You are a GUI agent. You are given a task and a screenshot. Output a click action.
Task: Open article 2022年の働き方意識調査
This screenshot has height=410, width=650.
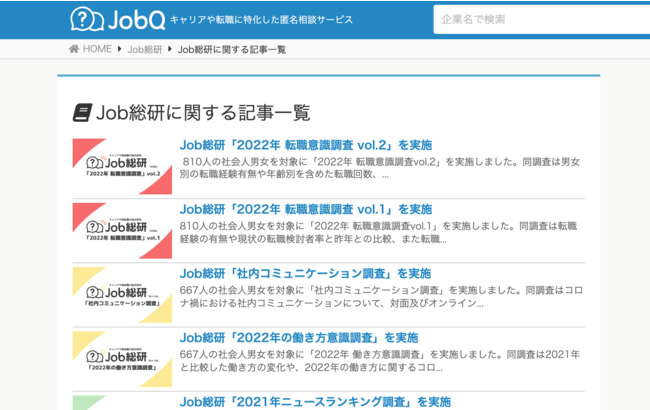[299, 337]
